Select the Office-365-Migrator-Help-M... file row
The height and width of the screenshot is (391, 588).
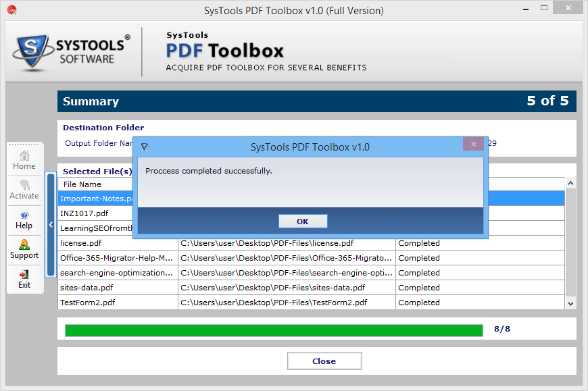[312, 258]
